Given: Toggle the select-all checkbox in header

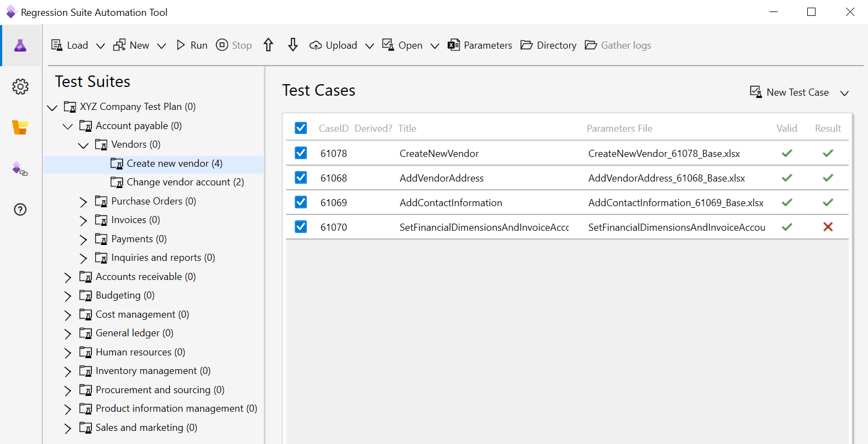Looking at the screenshot, I should 301,128.
